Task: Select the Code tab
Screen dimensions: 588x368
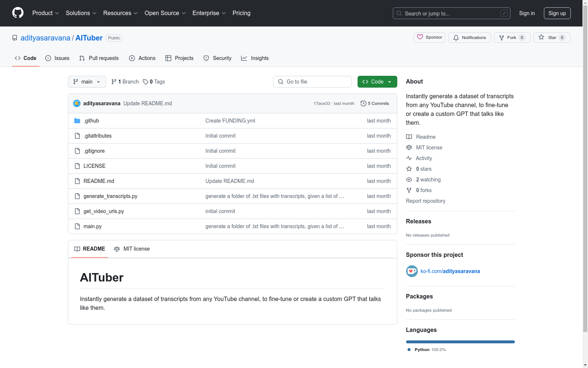Action: coord(26,58)
